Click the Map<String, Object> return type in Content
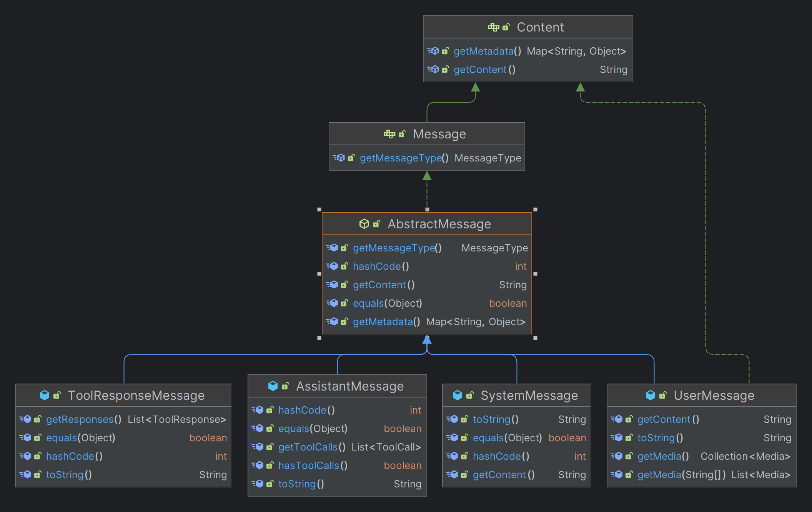This screenshot has height=512, width=812. pyautogui.click(x=577, y=51)
